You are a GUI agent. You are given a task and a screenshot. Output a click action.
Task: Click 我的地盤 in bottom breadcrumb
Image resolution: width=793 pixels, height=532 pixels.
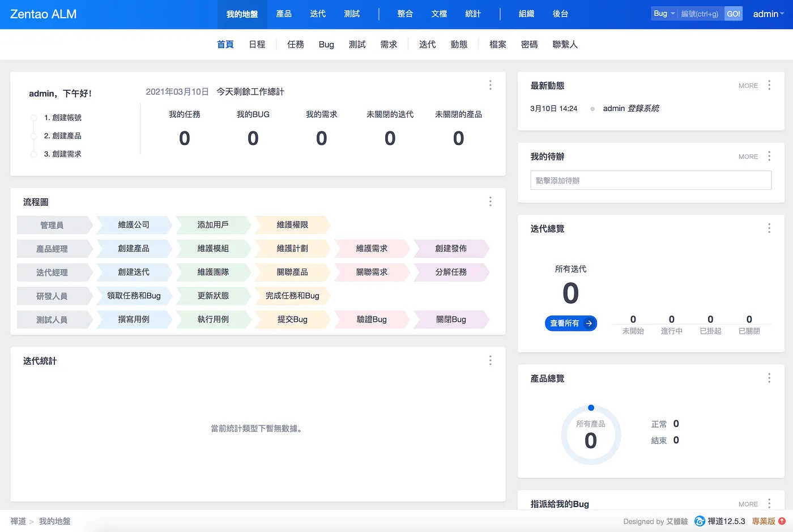point(55,521)
